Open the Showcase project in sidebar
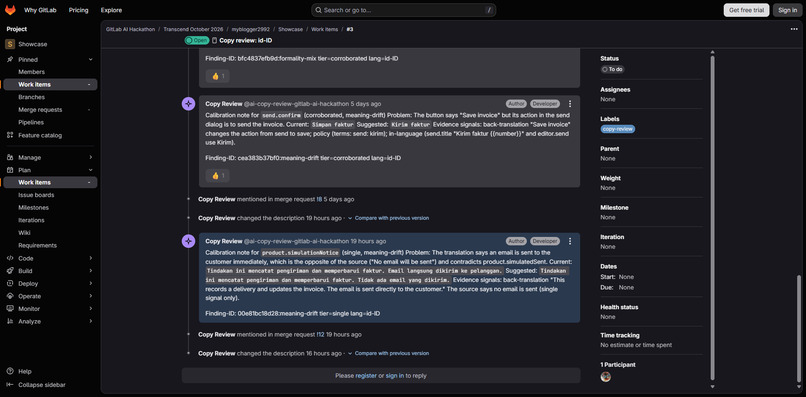Screen dimensions: 806x397 point(33,44)
